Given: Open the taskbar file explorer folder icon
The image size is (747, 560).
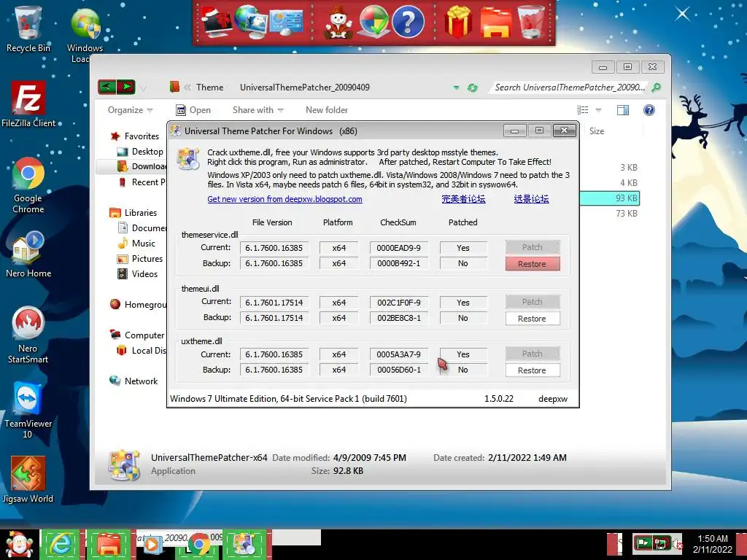Looking at the screenshot, I should (x=109, y=545).
